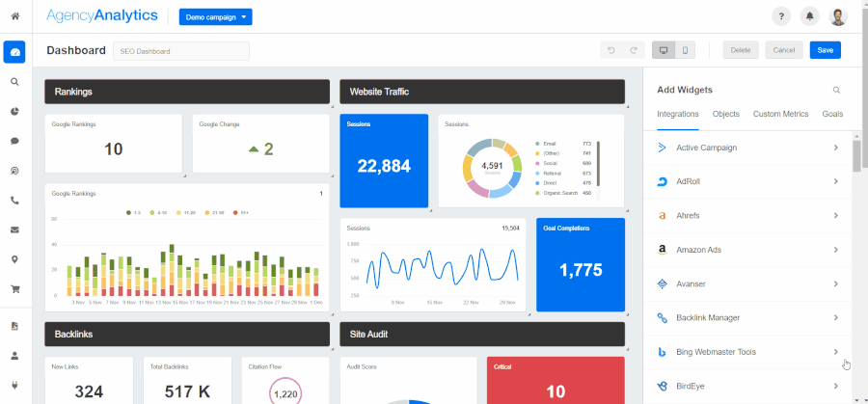Open the chat bubble icon in the sidebar
This screenshot has height=404, width=868.
coord(14,141)
